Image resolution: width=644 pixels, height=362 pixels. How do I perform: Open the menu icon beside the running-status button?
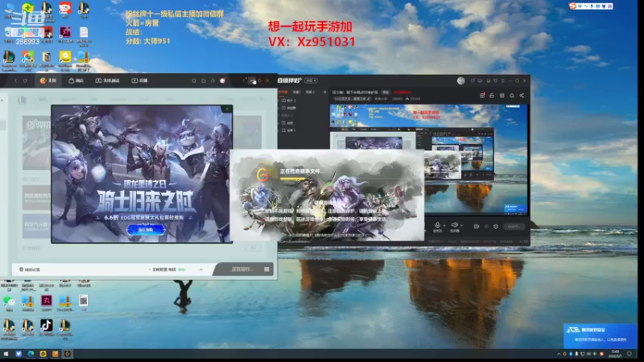[x=266, y=269]
